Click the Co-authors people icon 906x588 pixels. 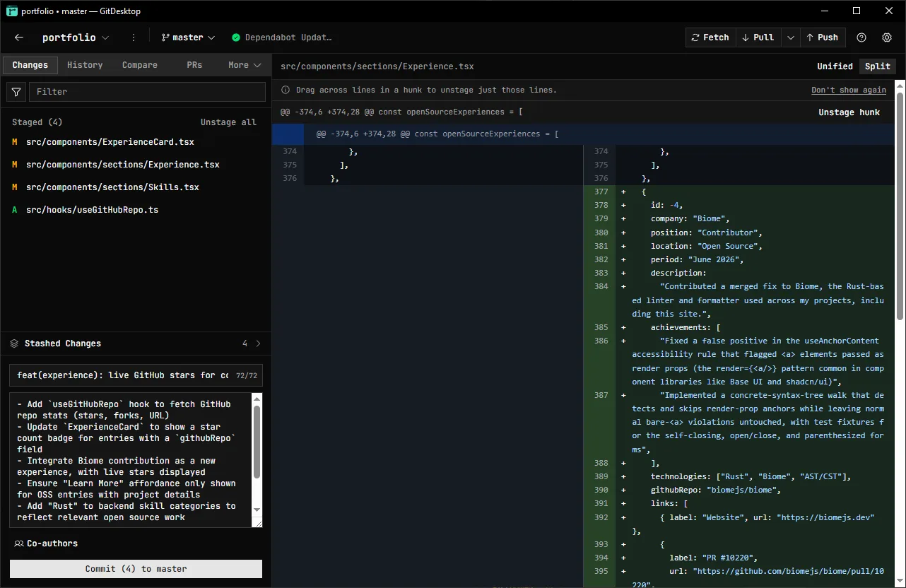(19, 543)
